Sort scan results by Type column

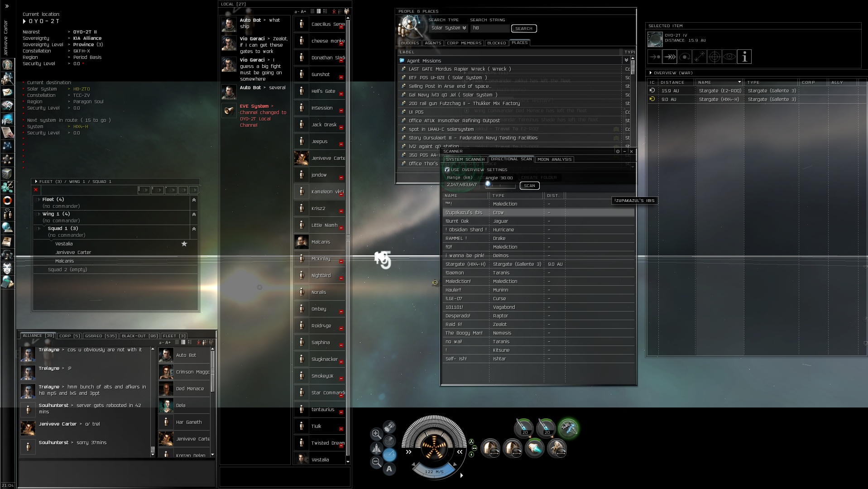516,196
